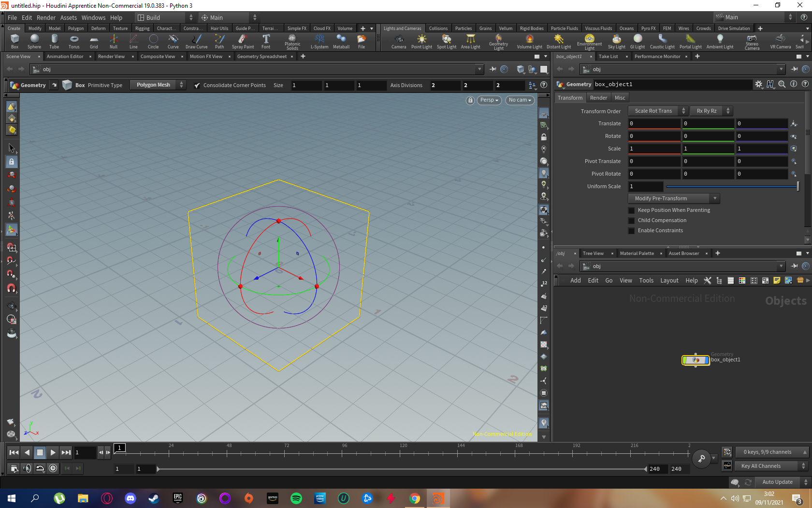This screenshot has width=812, height=508.
Task: Select the L-System tool
Action: tap(319, 42)
